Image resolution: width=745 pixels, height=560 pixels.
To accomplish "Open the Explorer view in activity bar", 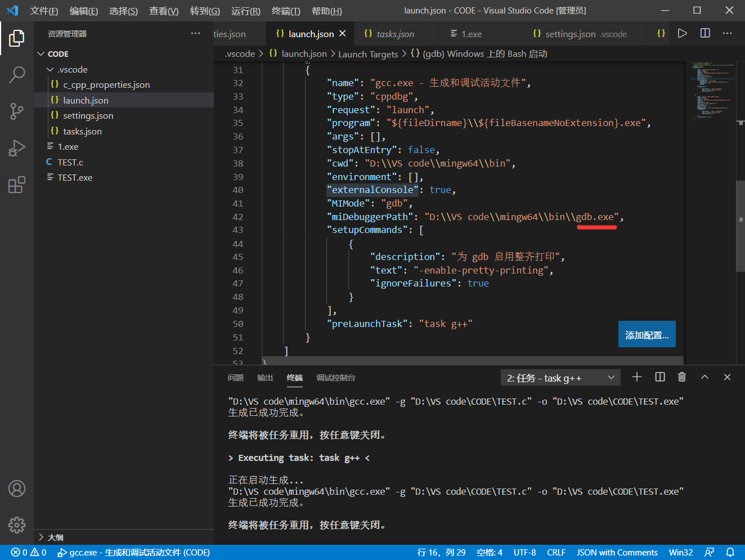I will (17, 38).
